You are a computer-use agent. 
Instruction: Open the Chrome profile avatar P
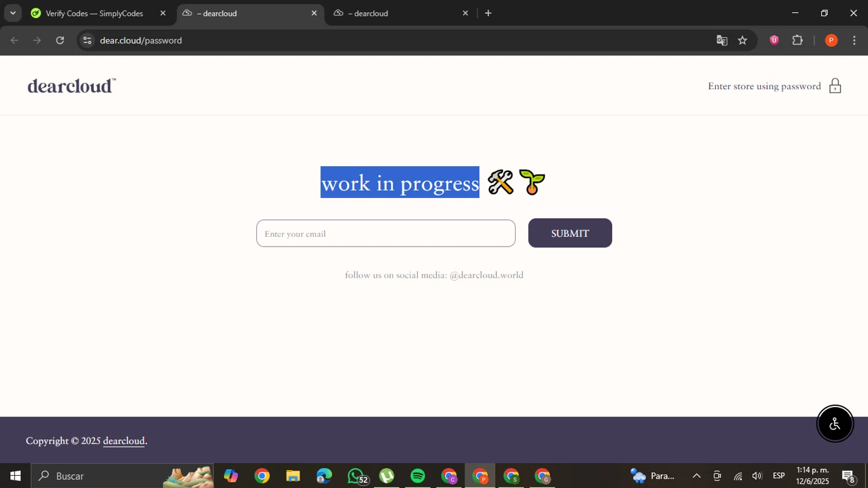[831, 41]
